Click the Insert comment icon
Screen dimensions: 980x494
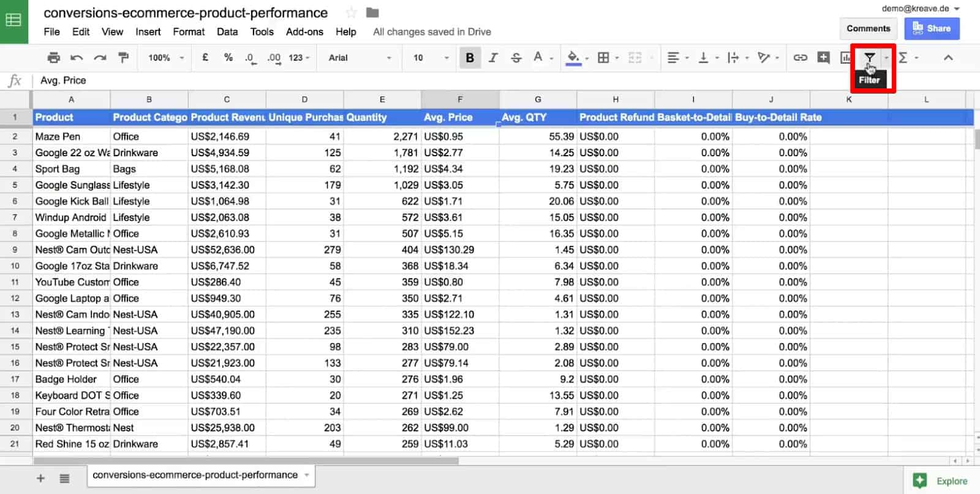tap(824, 58)
